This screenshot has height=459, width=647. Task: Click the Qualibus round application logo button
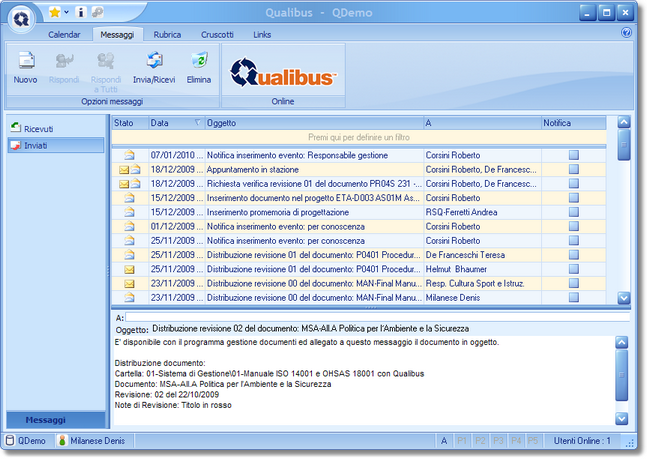tap(21, 20)
